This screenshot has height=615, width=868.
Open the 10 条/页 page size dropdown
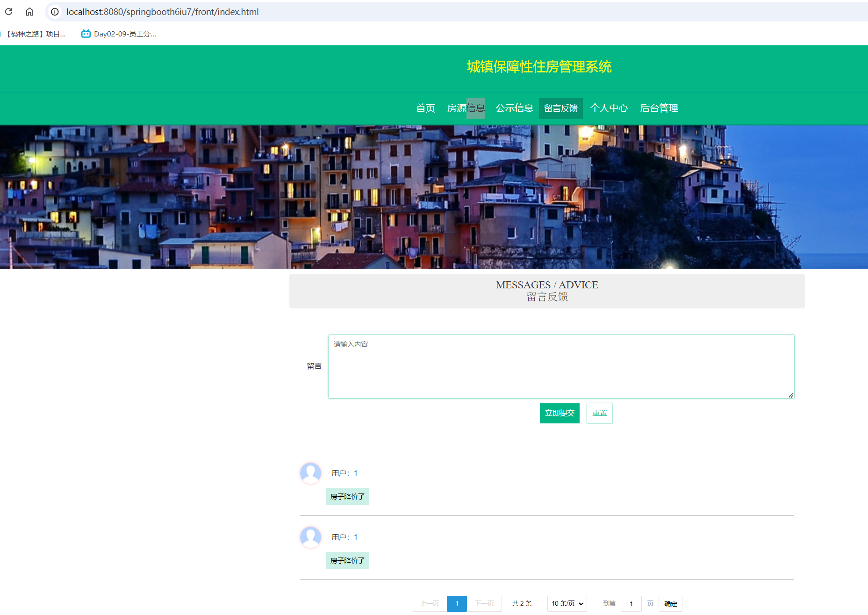pos(567,603)
